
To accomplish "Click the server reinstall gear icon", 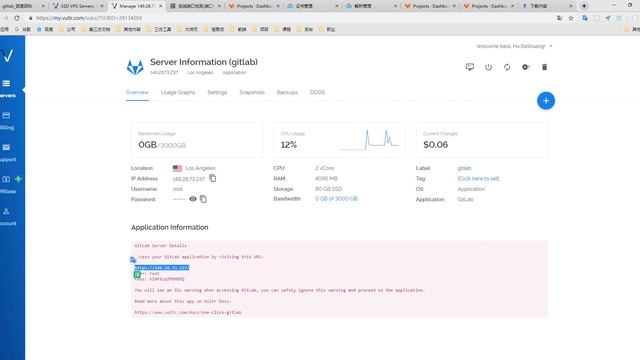I will [525, 67].
